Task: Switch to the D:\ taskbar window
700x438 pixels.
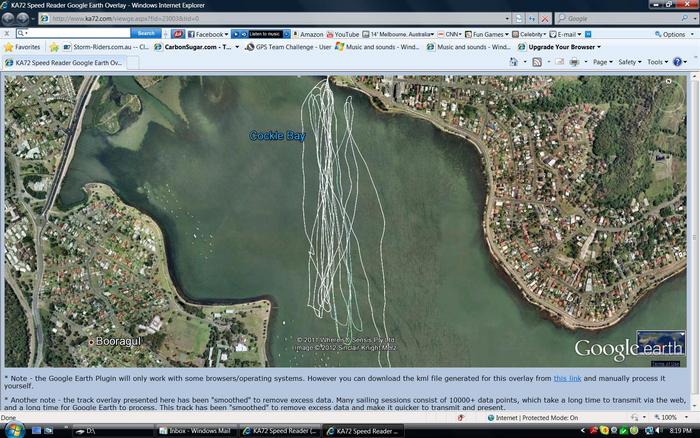Action: 112,431
